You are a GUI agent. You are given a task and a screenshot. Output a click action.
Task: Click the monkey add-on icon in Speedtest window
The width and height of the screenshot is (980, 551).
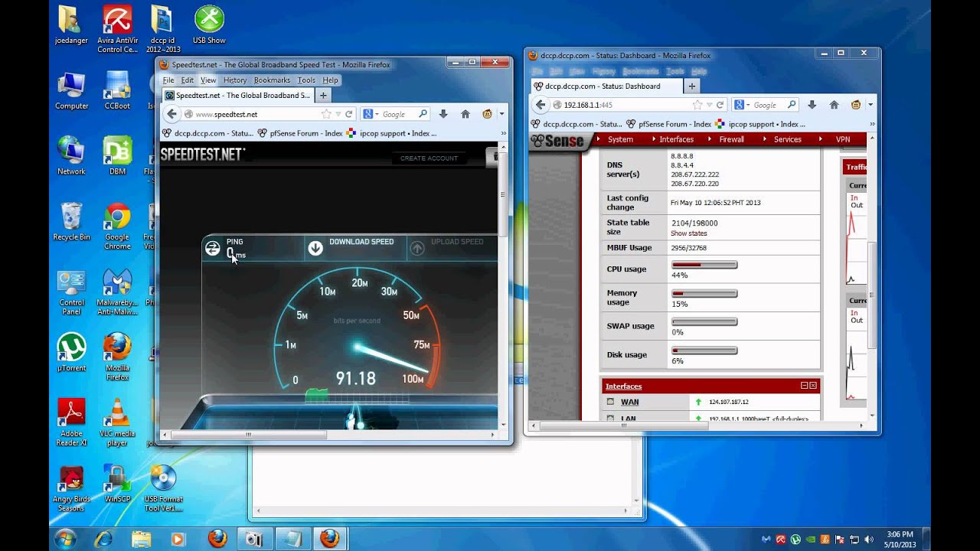487,114
